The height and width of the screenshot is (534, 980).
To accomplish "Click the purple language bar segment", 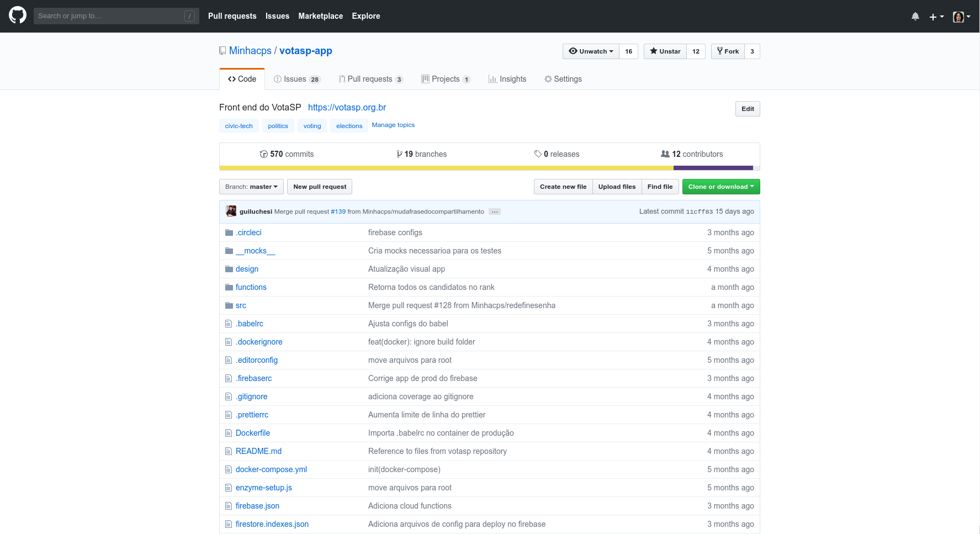I will (713, 168).
